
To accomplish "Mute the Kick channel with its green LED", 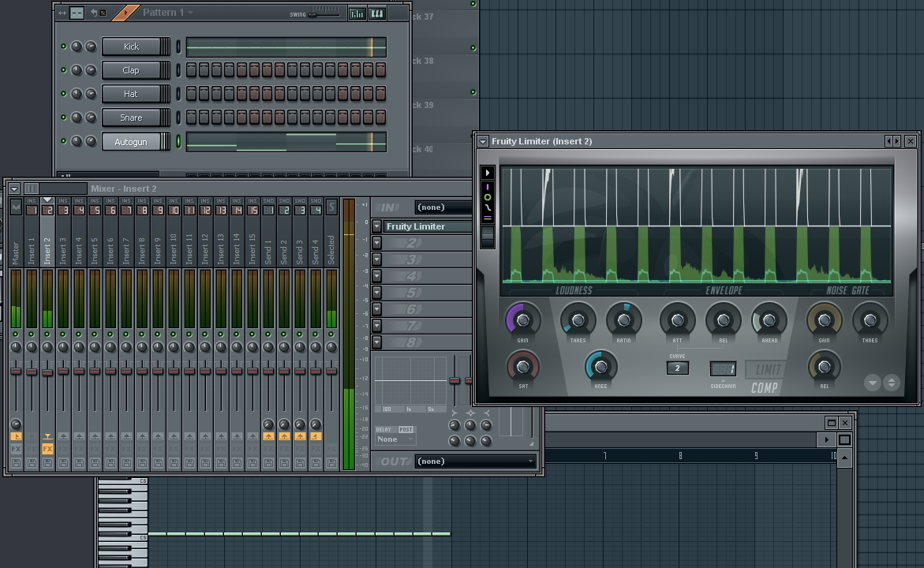I will 63,46.
